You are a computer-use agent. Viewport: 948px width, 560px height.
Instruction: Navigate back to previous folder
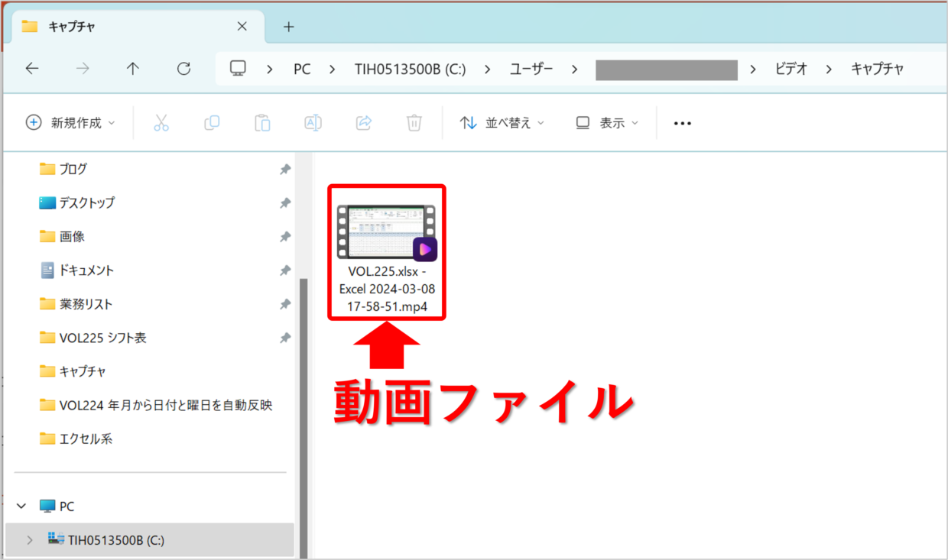(32, 69)
